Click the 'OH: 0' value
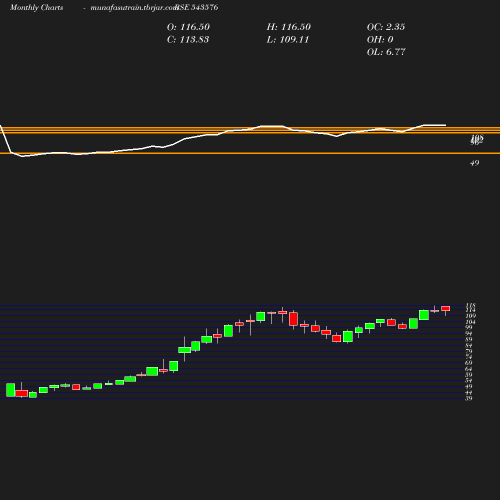Image resolution: width=500 pixels, height=500 pixels. pos(380,40)
